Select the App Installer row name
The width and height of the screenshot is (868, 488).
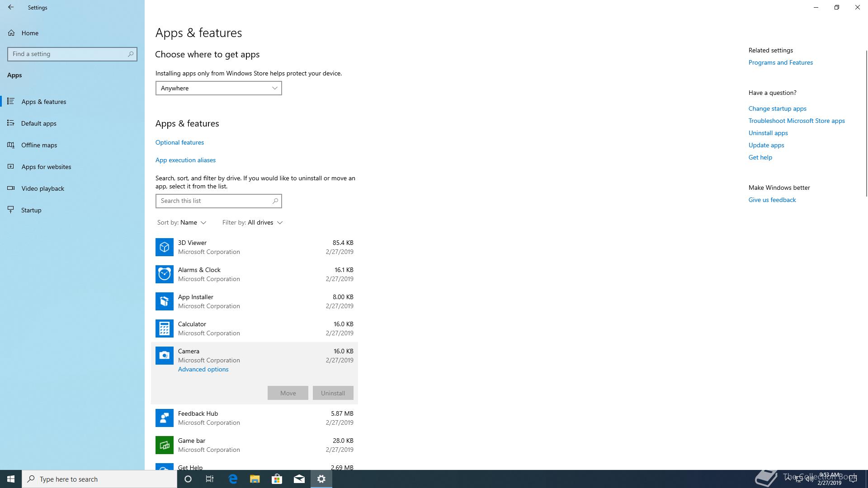tap(196, 297)
